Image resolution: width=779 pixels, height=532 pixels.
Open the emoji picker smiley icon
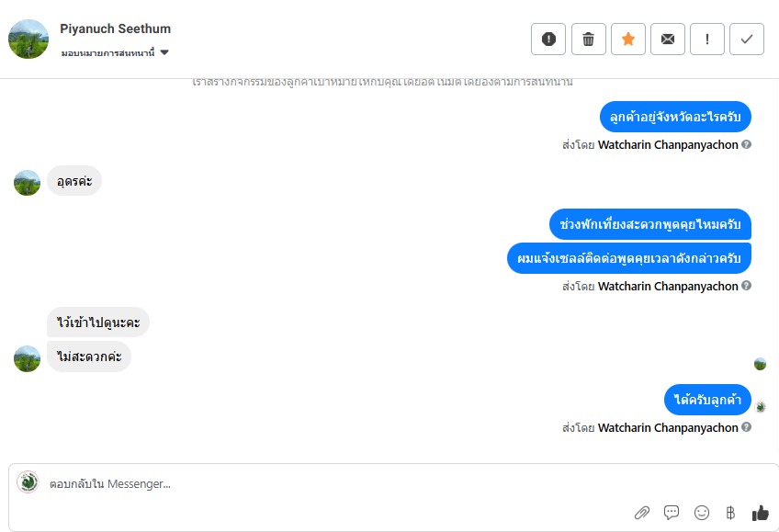click(x=702, y=513)
